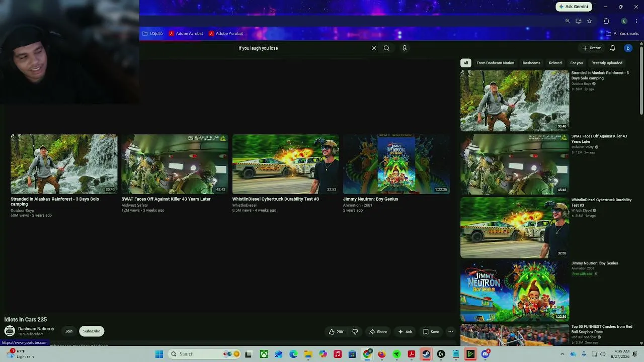Open endscreen thumbnail Stranded in Alaska's Rainforest

(64, 164)
